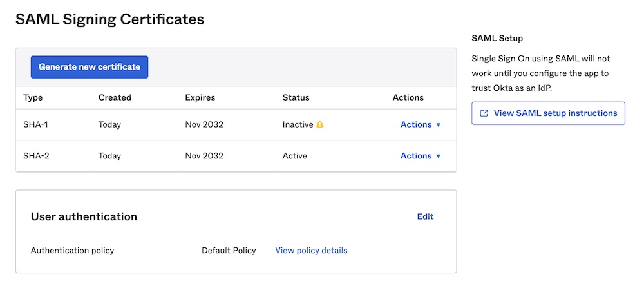Viewport: 644px width, 288px height.
Task: Click the Created column header
Action: click(115, 97)
